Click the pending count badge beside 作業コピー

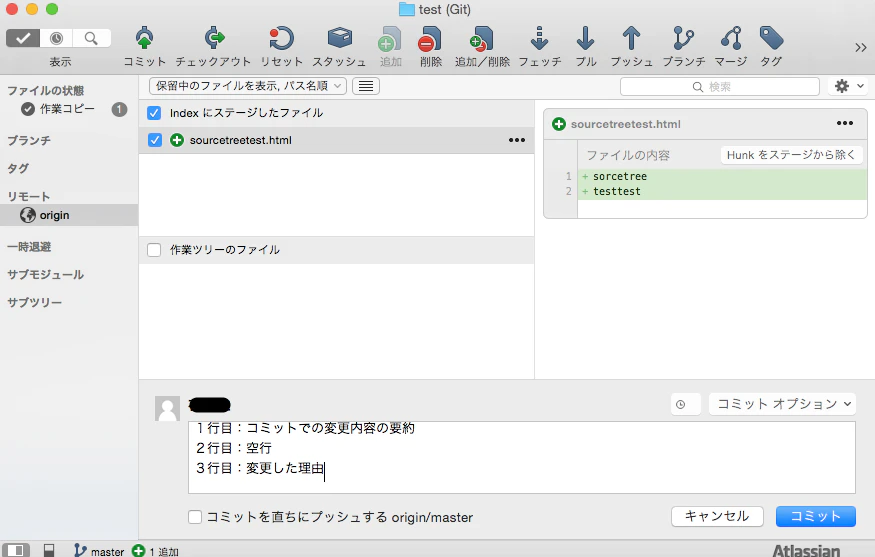point(119,109)
